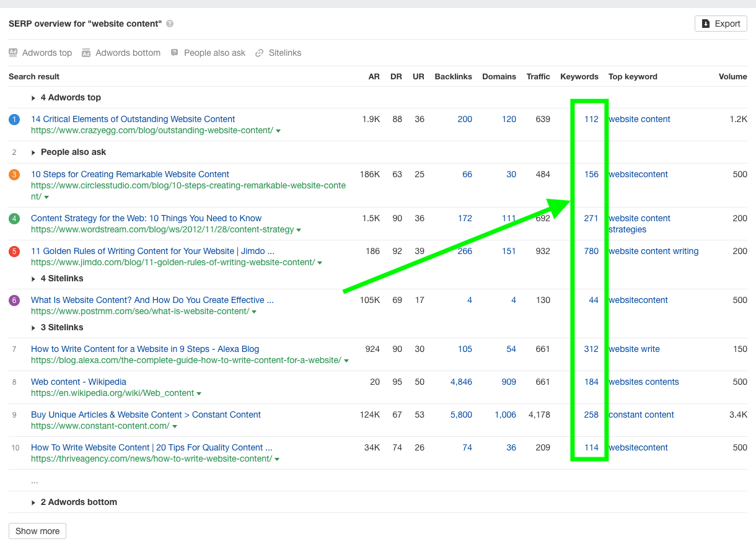This screenshot has width=756, height=544.
Task: Click the Adwords bottom legend icon
Action: tap(86, 53)
